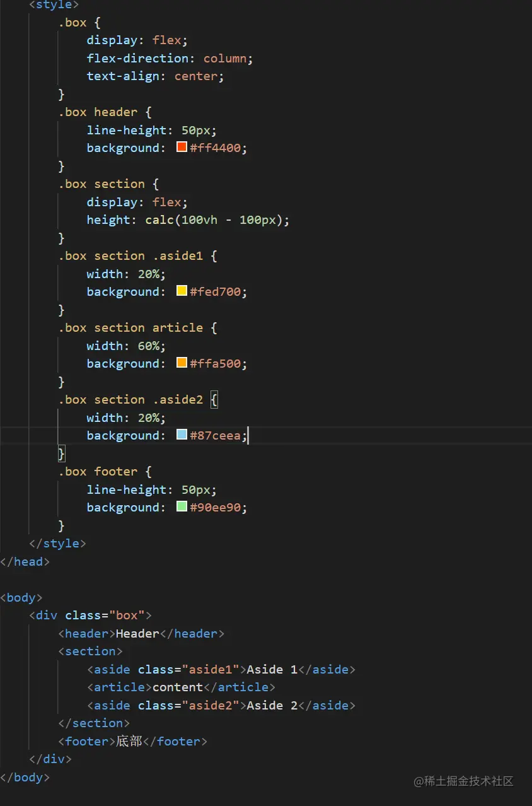Click the closing '</section>' tag
532x806 pixels.
coord(94,723)
